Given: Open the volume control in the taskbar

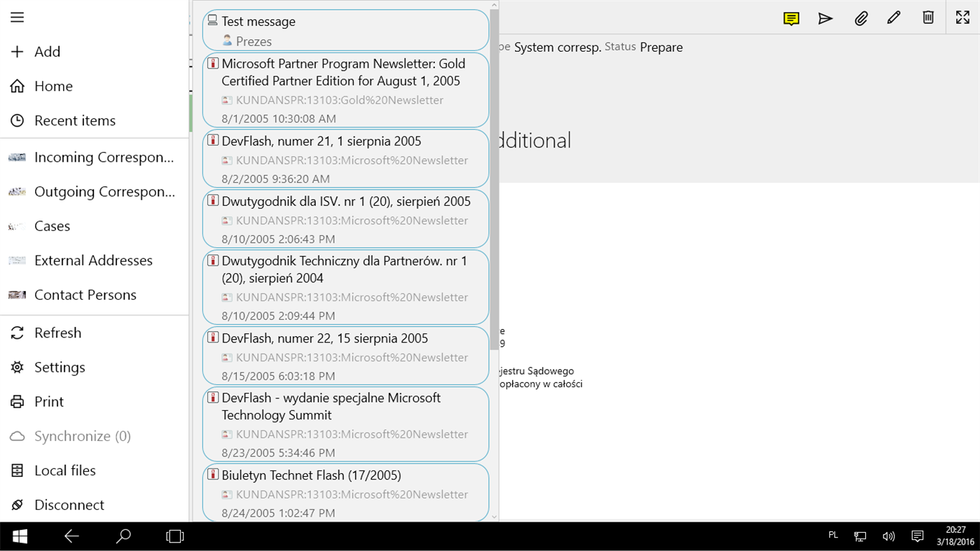Looking at the screenshot, I should click(888, 536).
